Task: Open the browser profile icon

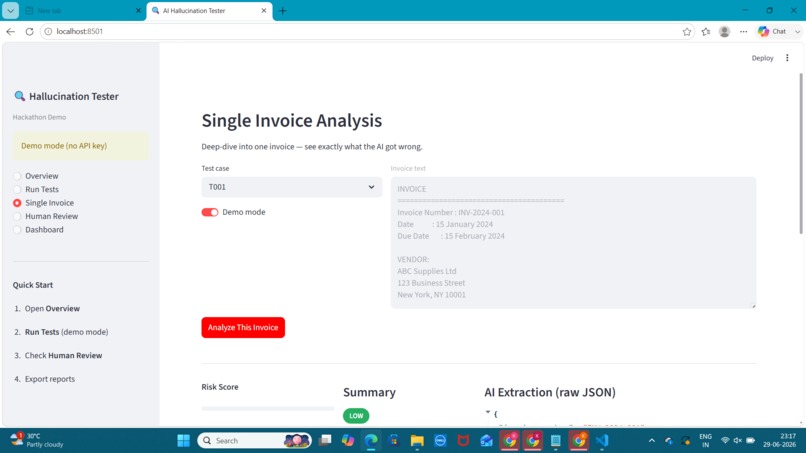Action: 724,31
